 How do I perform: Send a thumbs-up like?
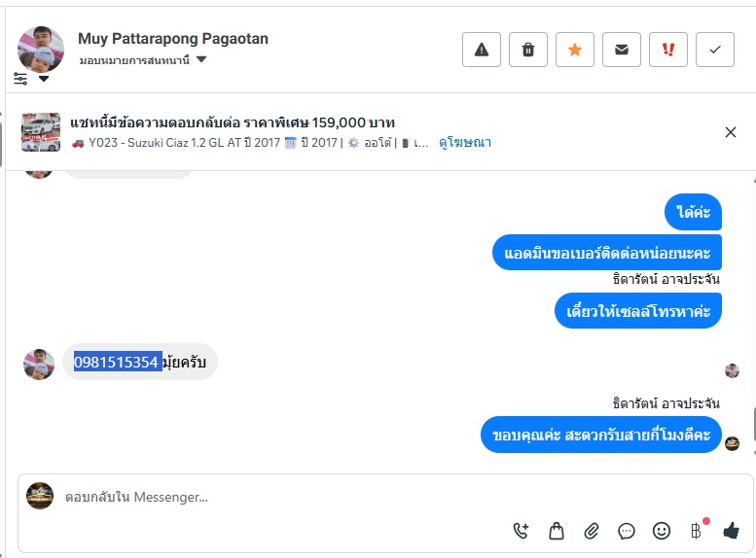click(731, 531)
